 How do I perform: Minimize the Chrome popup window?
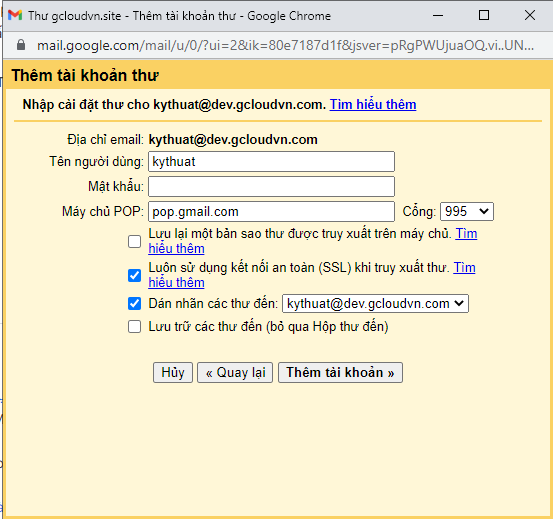click(x=438, y=15)
